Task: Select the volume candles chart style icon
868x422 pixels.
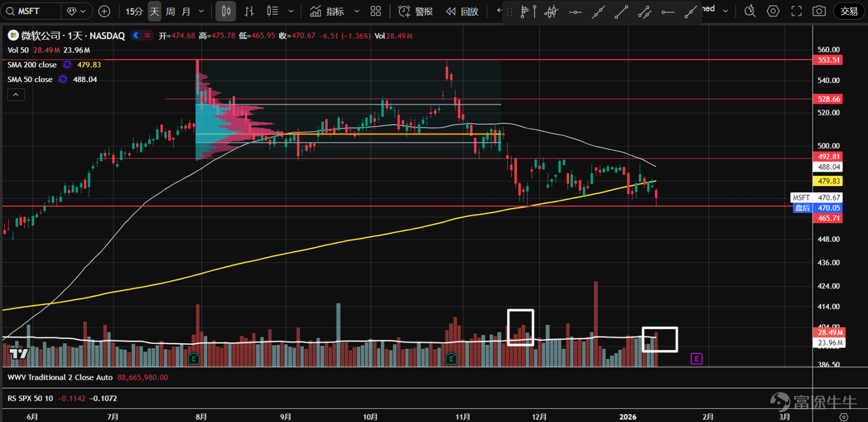Action: tap(273, 11)
